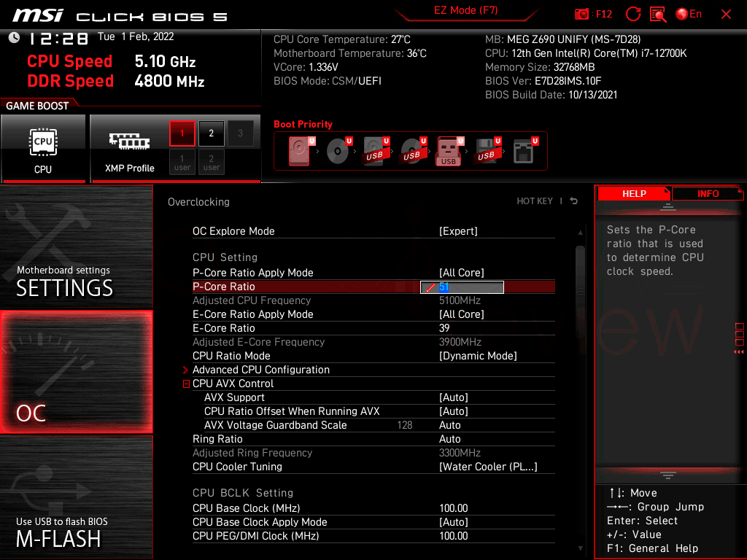Open the OC overclocking section
This screenshot has height=560, width=747.
[76, 372]
